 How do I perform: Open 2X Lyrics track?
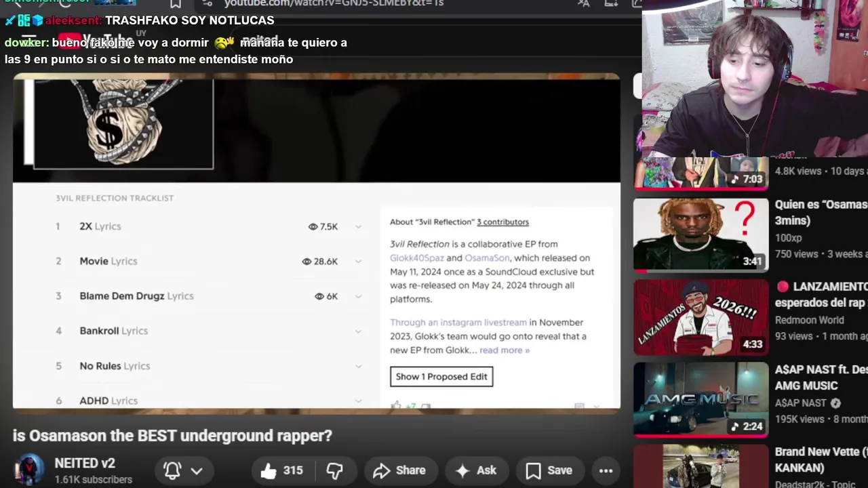[100, 226]
